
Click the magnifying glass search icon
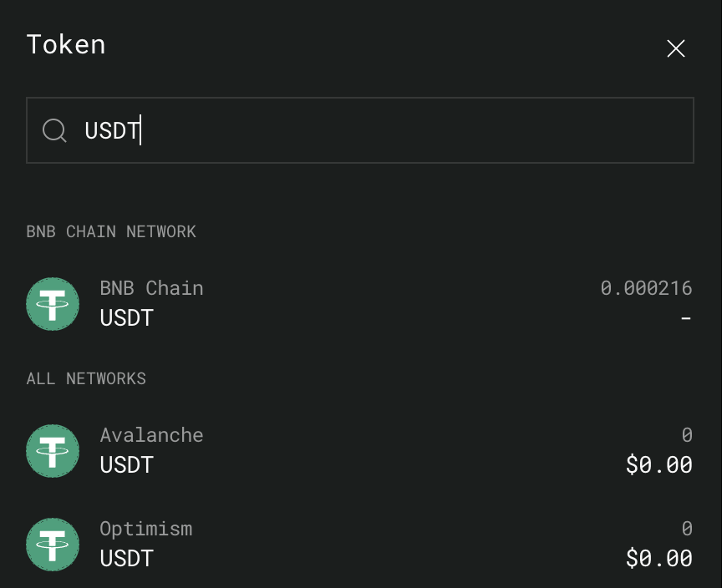click(x=54, y=130)
